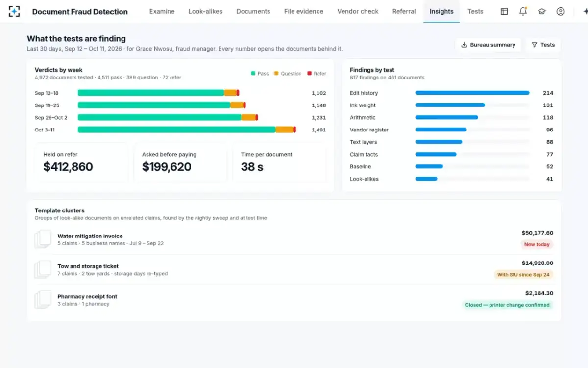Open the notifications bell

point(523,11)
